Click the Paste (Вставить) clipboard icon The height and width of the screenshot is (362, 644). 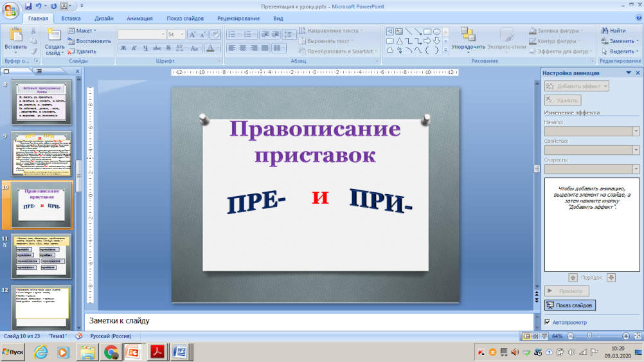click(15, 35)
